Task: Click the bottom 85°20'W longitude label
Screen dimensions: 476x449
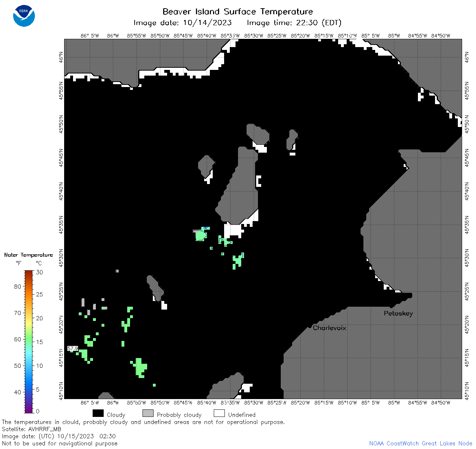Action: tap(300, 403)
